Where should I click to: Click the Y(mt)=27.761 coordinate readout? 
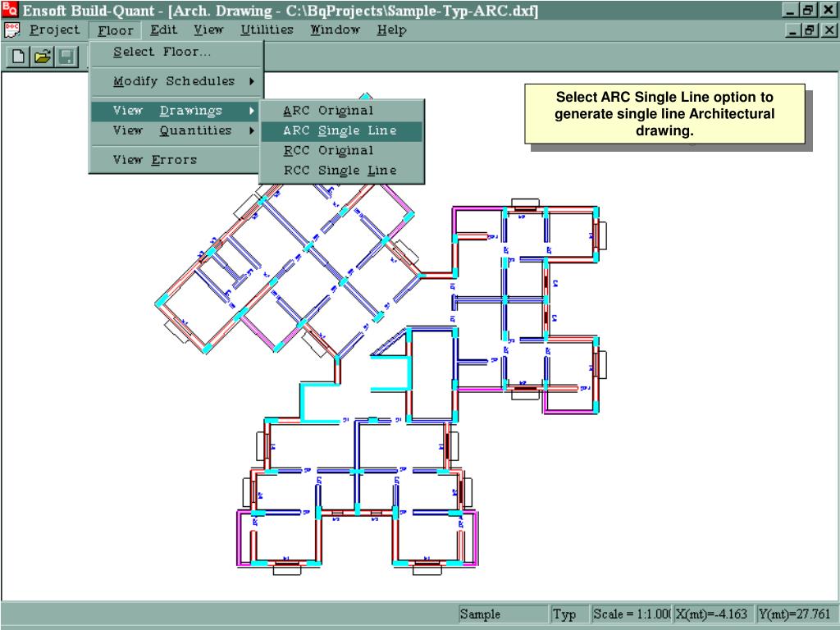pos(795,614)
